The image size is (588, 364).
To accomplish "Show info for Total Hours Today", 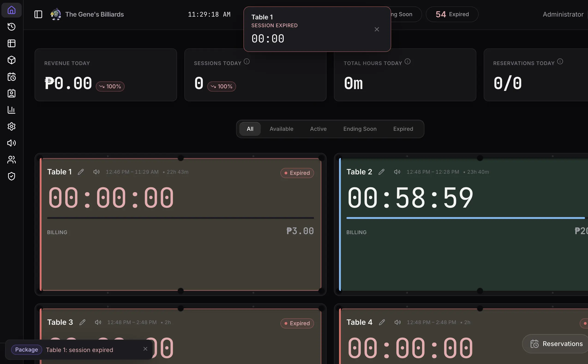I will tap(407, 61).
